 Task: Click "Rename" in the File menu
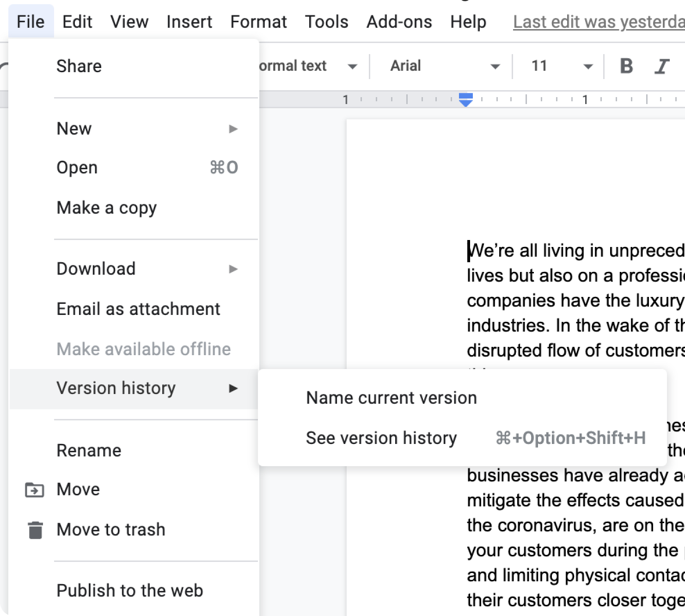[89, 450]
